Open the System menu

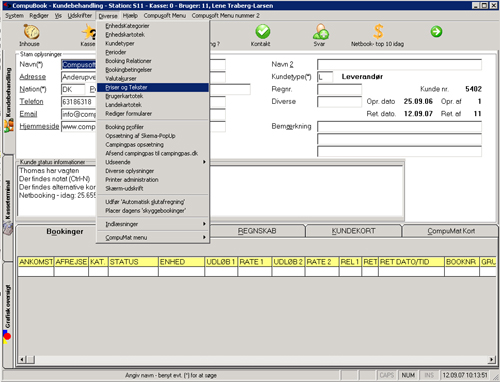[x=14, y=16]
